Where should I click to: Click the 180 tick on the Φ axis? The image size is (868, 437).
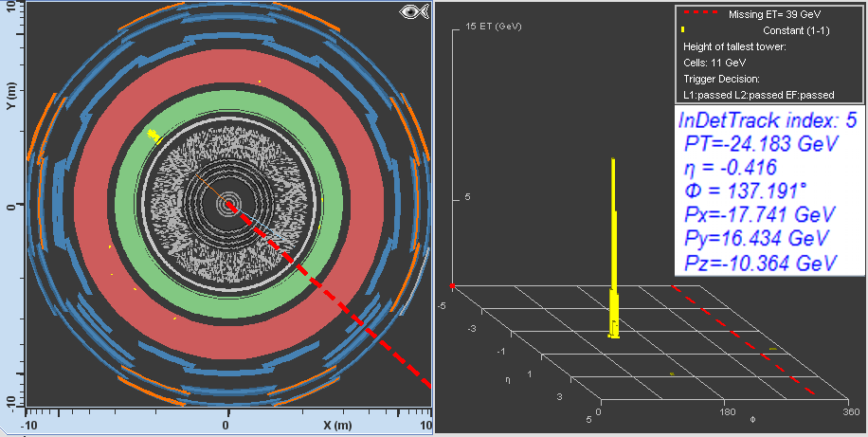(730, 413)
